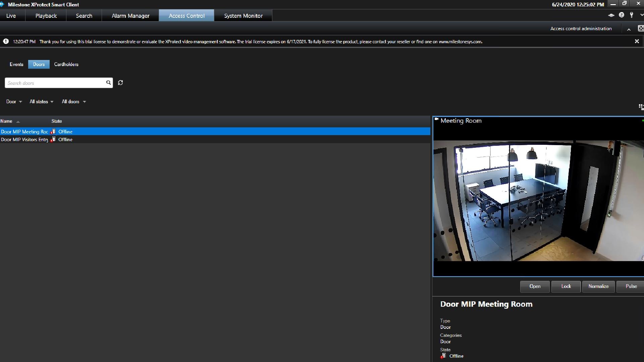Go to the Alarm Manager tab
Screen dimensions: 644x362
point(130,16)
